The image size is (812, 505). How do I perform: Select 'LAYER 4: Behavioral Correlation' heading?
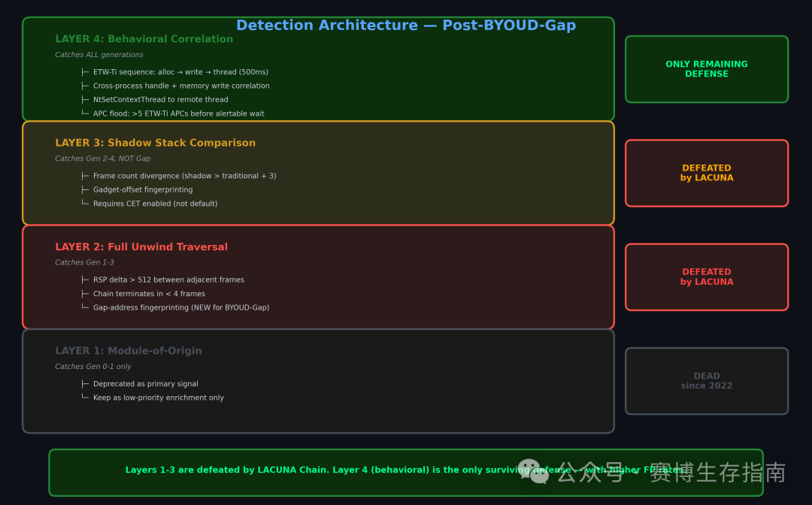tap(144, 39)
